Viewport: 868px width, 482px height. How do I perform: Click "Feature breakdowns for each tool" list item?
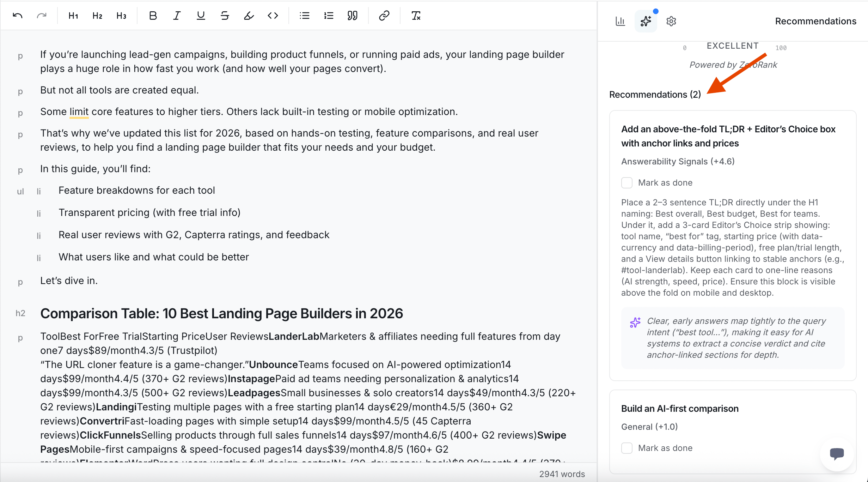coord(137,191)
